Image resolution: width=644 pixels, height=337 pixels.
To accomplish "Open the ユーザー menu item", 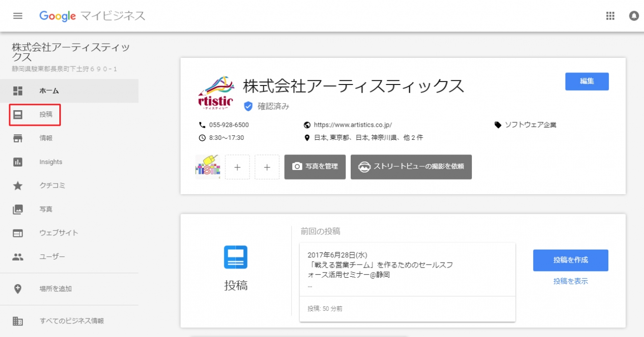I will click(69, 257).
